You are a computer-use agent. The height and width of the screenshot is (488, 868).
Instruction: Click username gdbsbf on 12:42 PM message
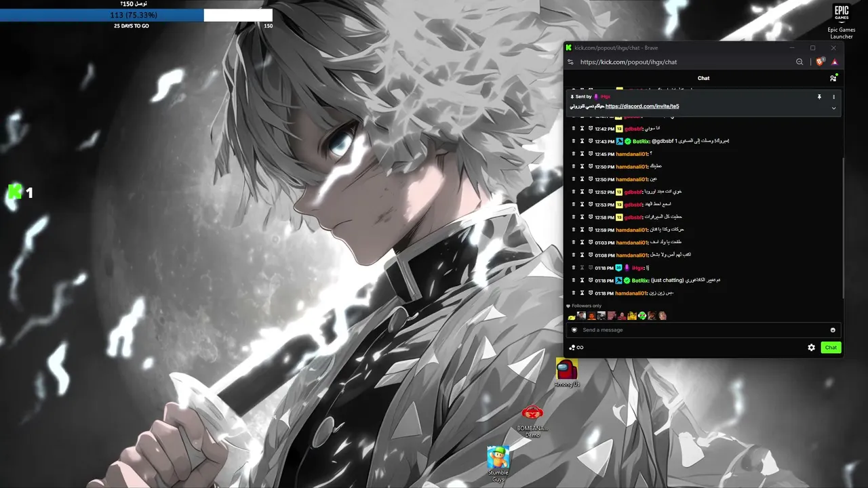633,129
